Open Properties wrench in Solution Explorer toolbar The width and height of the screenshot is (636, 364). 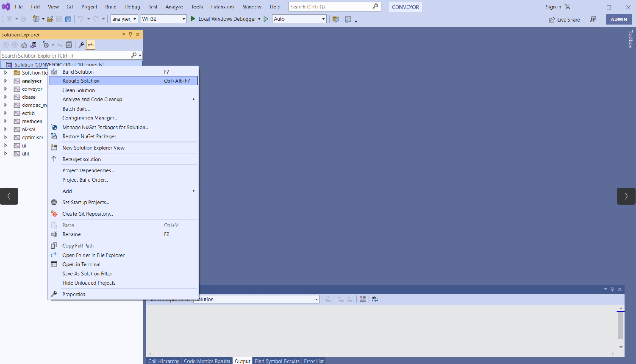[x=81, y=45]
